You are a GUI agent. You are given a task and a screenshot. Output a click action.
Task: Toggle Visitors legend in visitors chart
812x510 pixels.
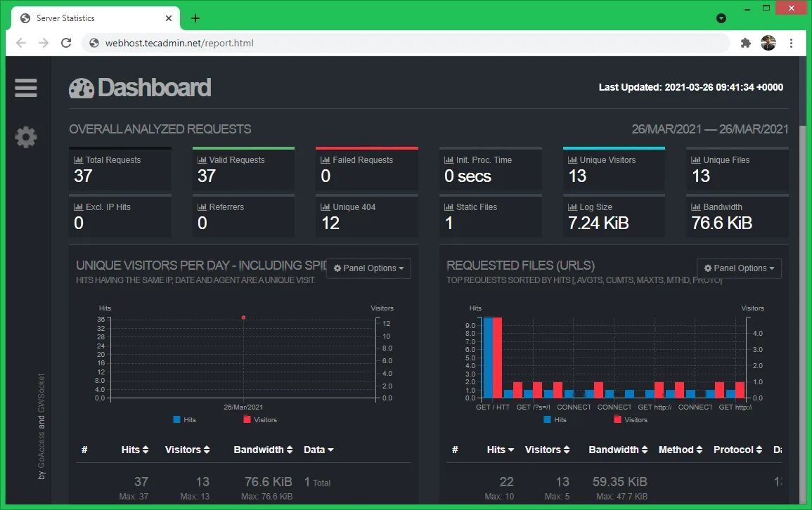(x=260, y=419)
